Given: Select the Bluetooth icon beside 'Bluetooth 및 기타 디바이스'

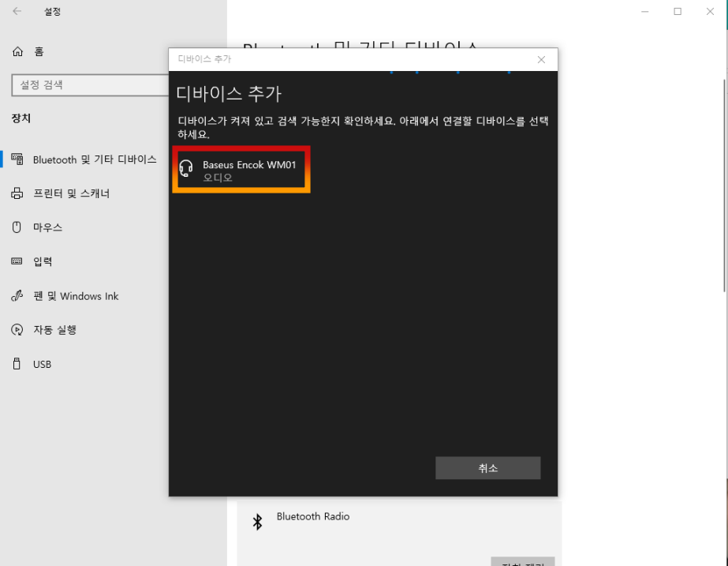Looking at the screenshot, I should [x=17, y=159].
